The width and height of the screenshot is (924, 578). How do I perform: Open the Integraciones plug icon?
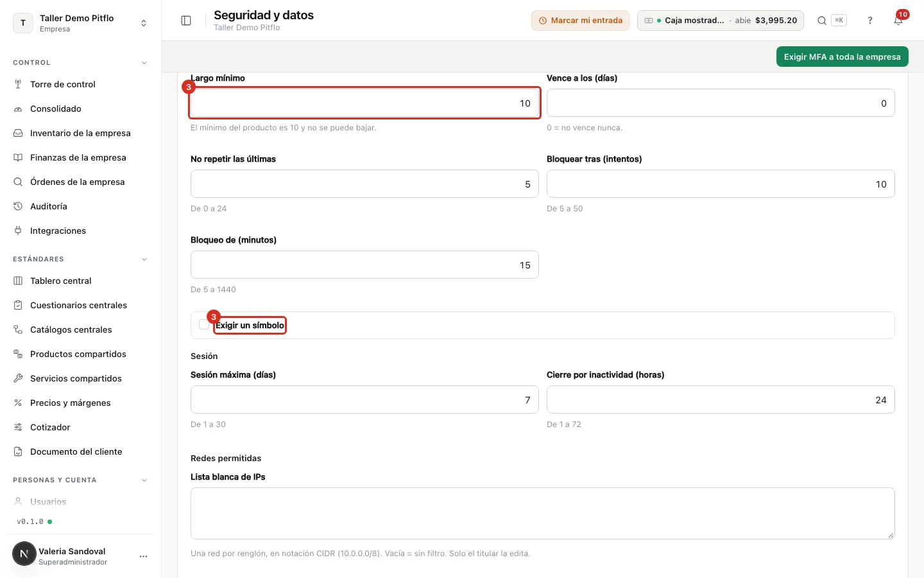[x=18, y=231]
